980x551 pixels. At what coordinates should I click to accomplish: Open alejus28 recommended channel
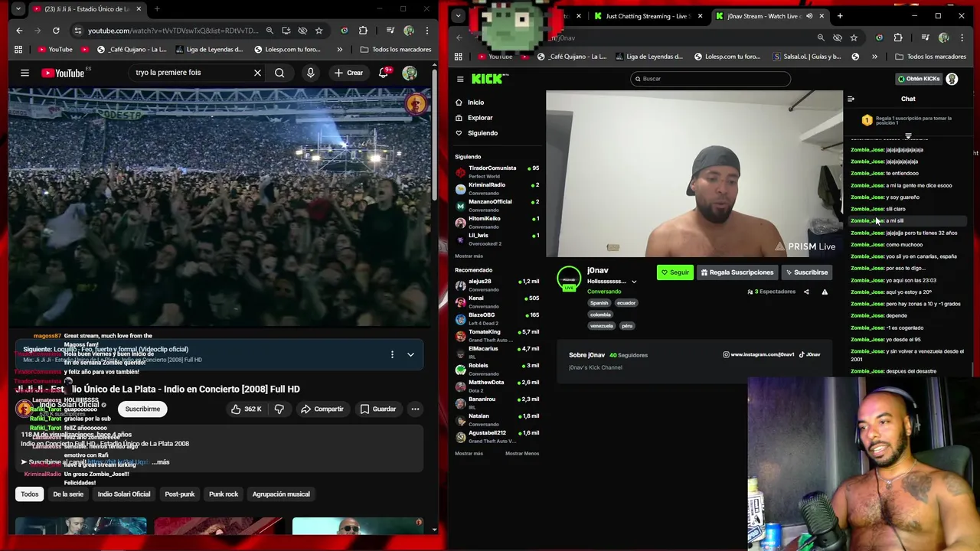(x=497, y=285)
